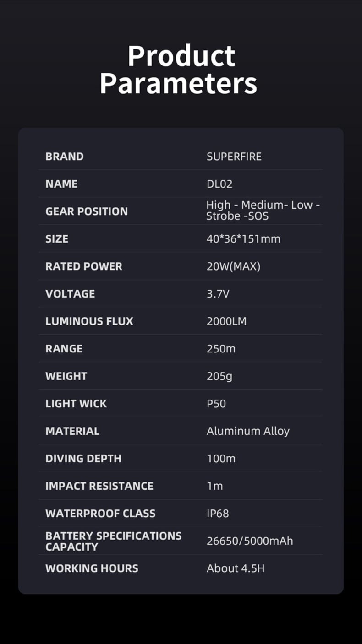Select the IMPACT RESISTANCE label
The height and width of the screenshot is (644, 362).
point(99,486)
